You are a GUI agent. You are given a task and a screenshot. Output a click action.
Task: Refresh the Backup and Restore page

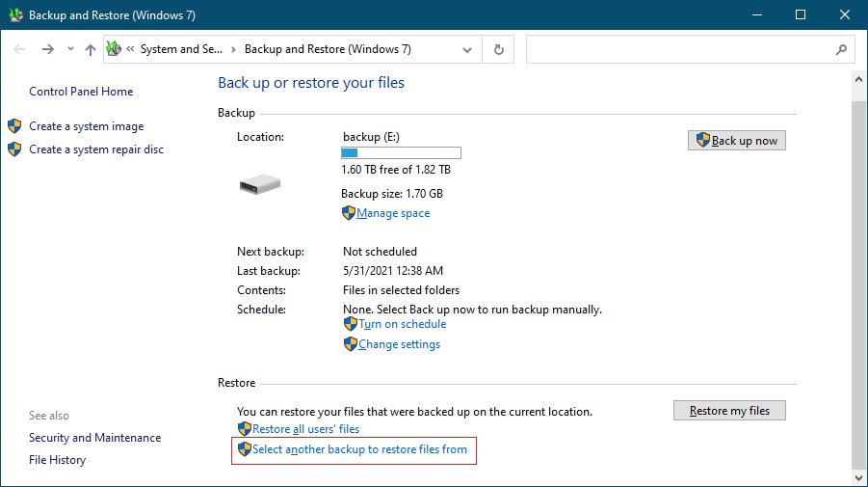[499, 49]
